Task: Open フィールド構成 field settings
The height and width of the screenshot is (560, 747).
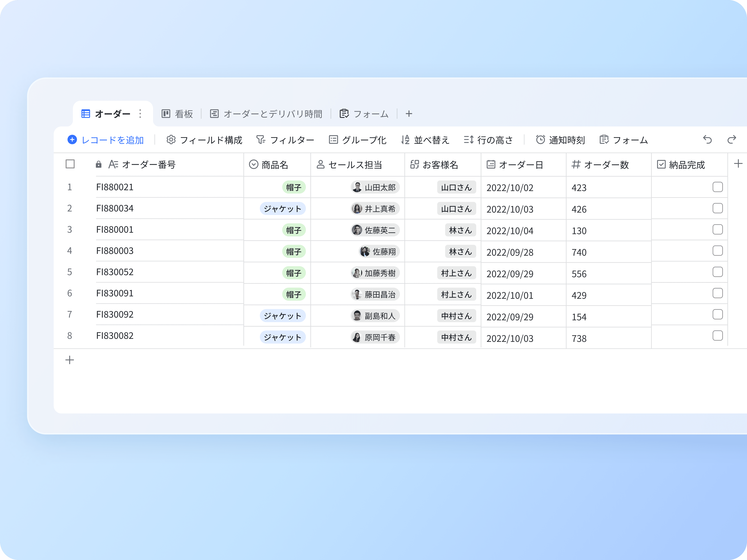Action: pyautogui.click(x=204, y=140)
